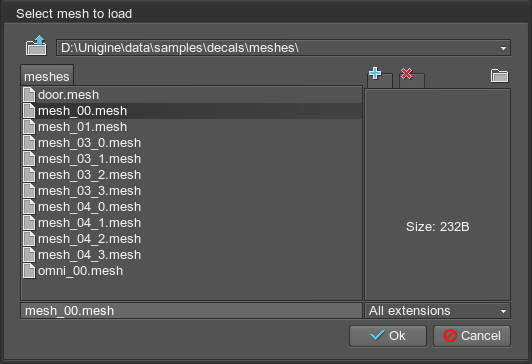Switch to the meshes tab

click(47, 76)
